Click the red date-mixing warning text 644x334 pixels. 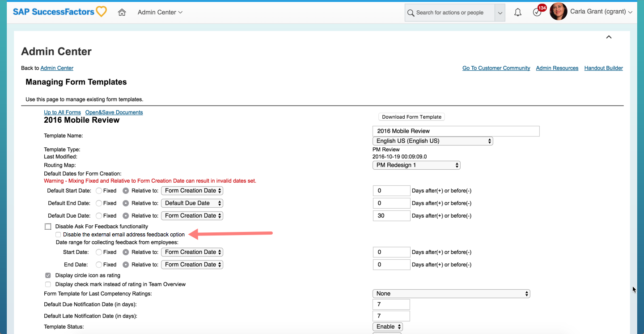[150, 181]
